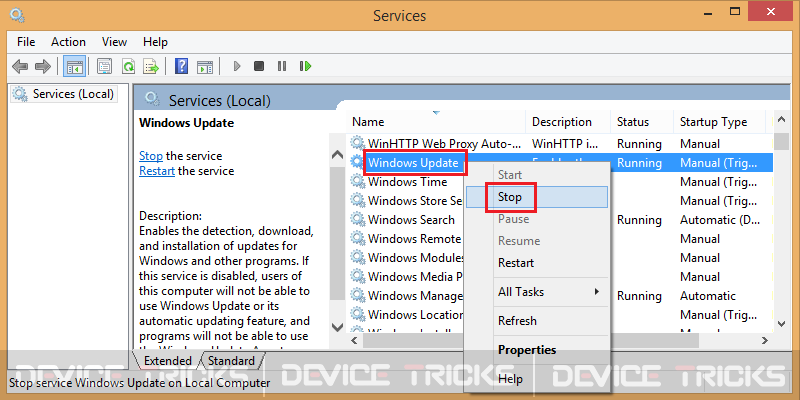Click the gear icon beside Windows Time

click(x=358, y=182)
